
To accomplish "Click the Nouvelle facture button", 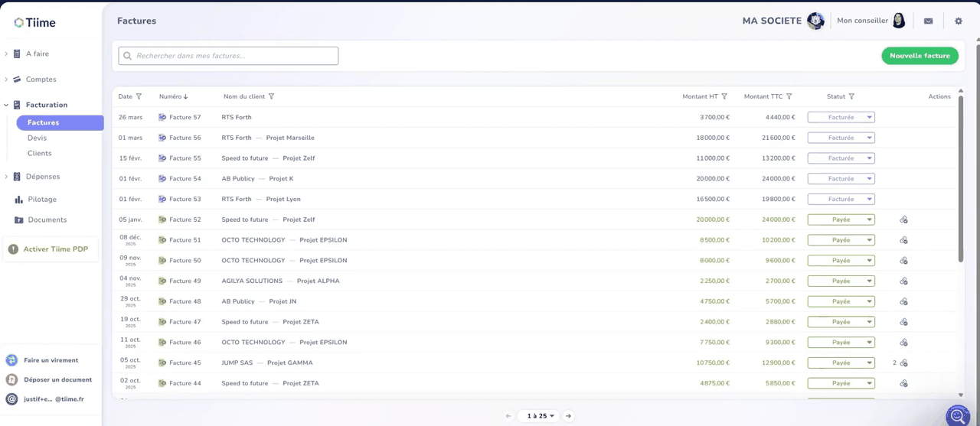I will [920, 56].
